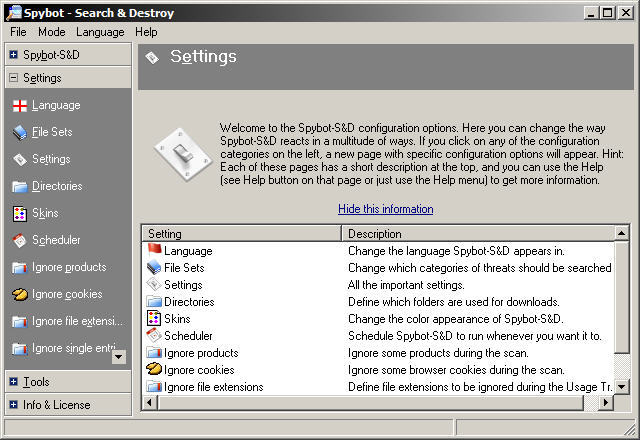This screenshot has height=440, width=640.
Task: Click the Skins icon in list
Action: (x=154, y=318)
